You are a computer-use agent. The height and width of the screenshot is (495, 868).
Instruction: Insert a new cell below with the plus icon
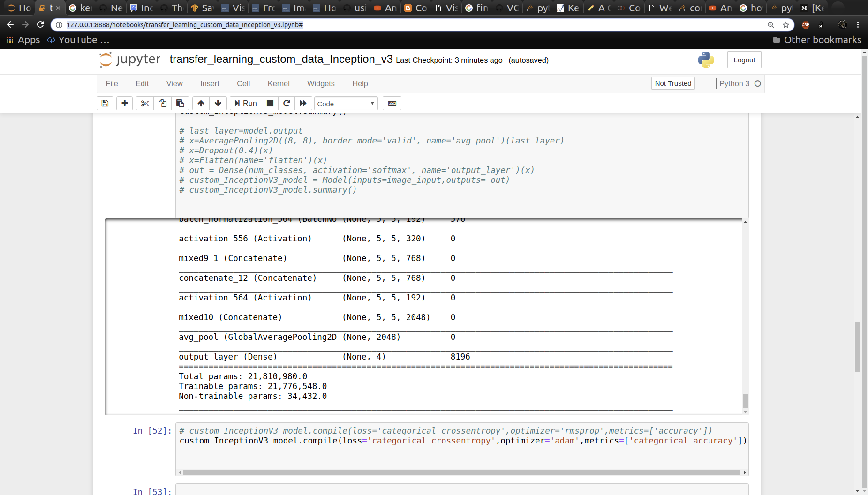tap(124, 103)
